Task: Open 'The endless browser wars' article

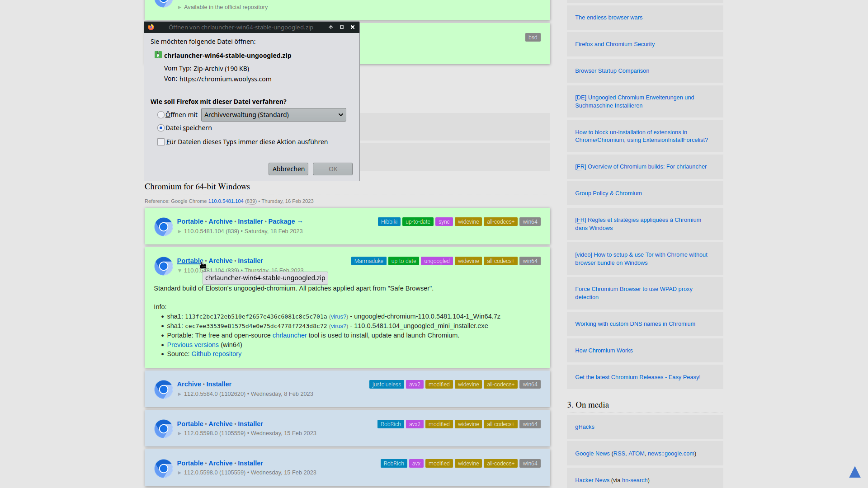Action: coord(609,18)
